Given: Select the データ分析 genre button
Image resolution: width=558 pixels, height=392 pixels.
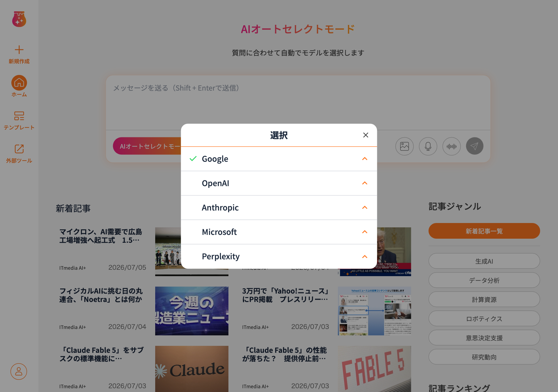Looking at the screenshot, I should point(484,280).
